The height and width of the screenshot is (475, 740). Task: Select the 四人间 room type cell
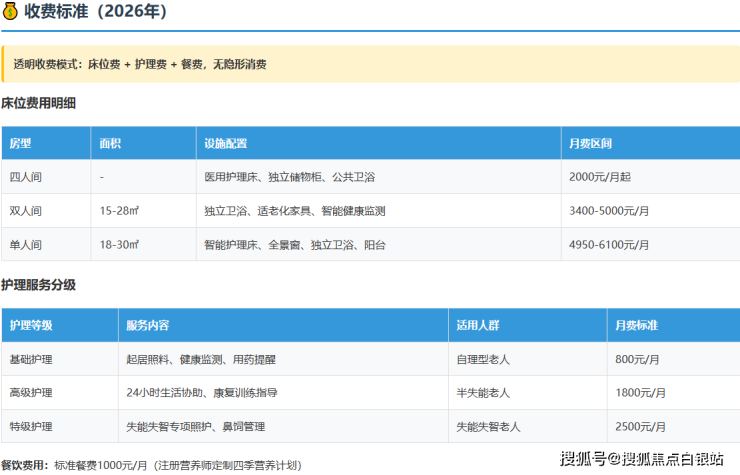pos(26,177)
